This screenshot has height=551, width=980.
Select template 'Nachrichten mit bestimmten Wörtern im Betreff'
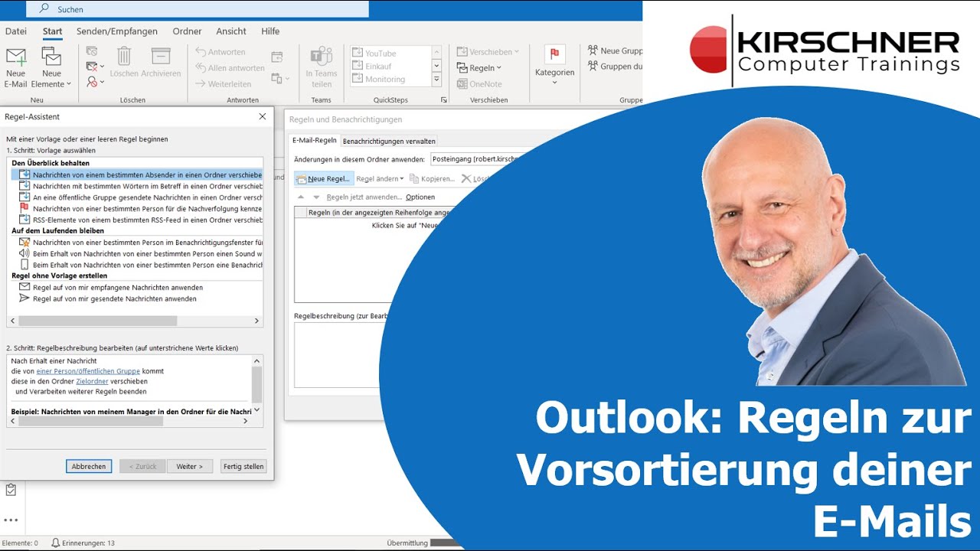[x=138, y=186]
